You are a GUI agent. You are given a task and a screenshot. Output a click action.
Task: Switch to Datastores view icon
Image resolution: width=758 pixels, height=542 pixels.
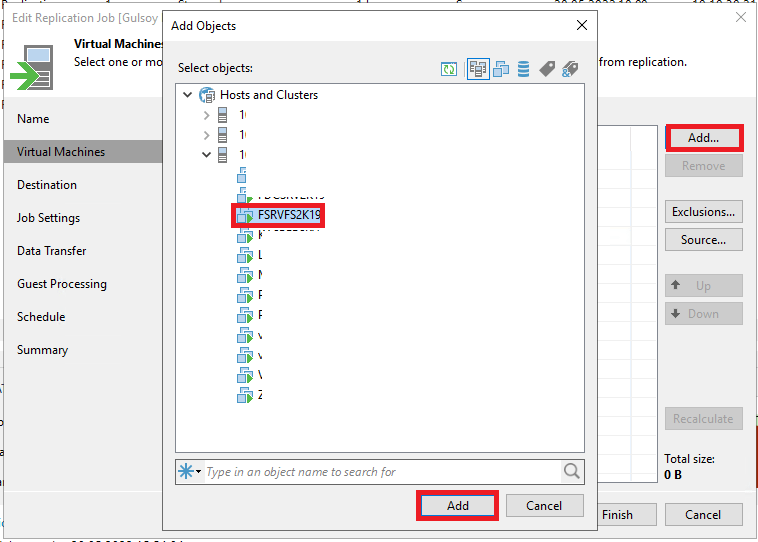point(523,69)
